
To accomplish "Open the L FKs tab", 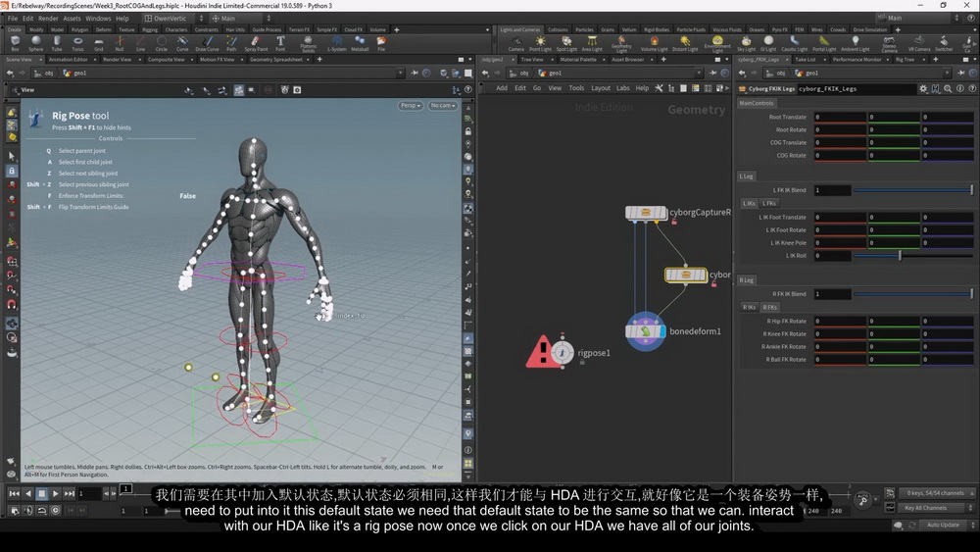I will [769, 203].
